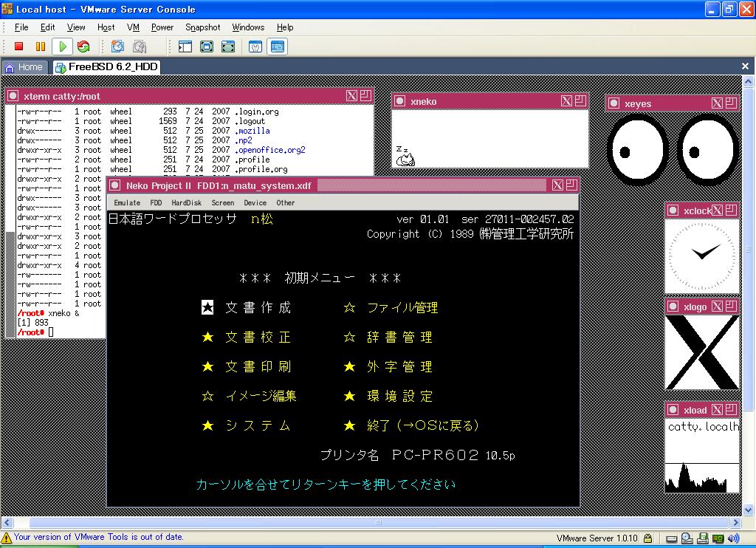
Task: Reset the virtual machine via toolbar icon
Action: [x=83, y=47]
